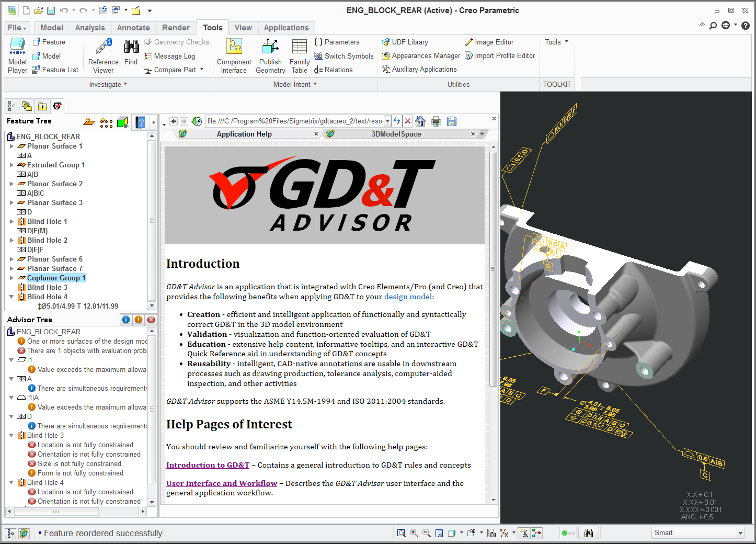This screenshot has width=756, height=544.
Task: Click the browser URL address field
Action: pos(294,121)
